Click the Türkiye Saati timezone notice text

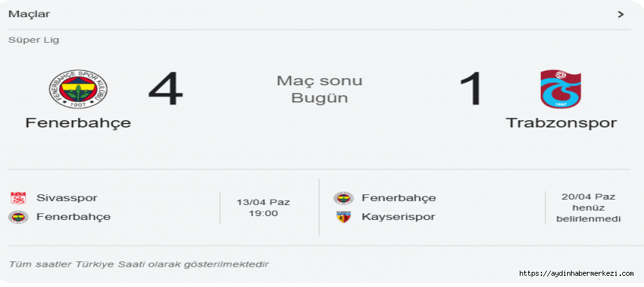tap(139, 264)
